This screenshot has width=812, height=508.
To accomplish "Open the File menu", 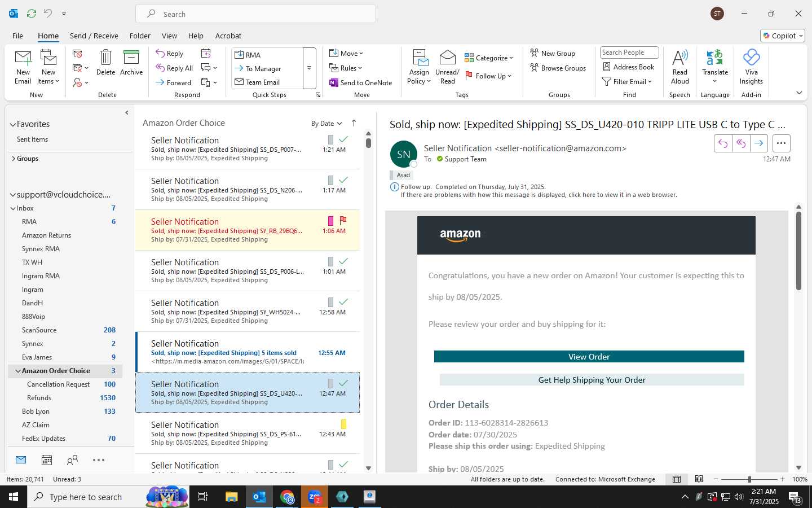I will [18, 36].
